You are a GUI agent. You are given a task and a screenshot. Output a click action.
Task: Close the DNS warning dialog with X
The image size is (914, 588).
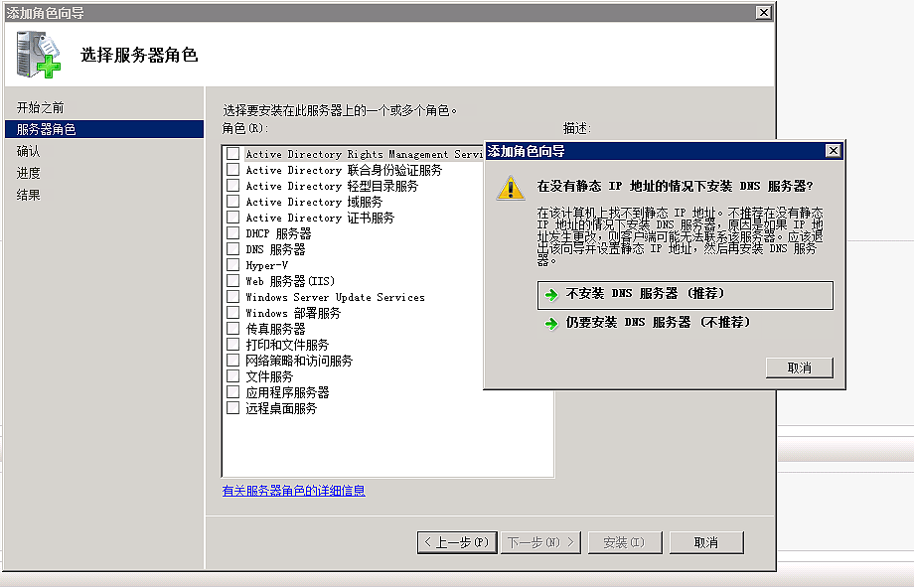[834, 151]
